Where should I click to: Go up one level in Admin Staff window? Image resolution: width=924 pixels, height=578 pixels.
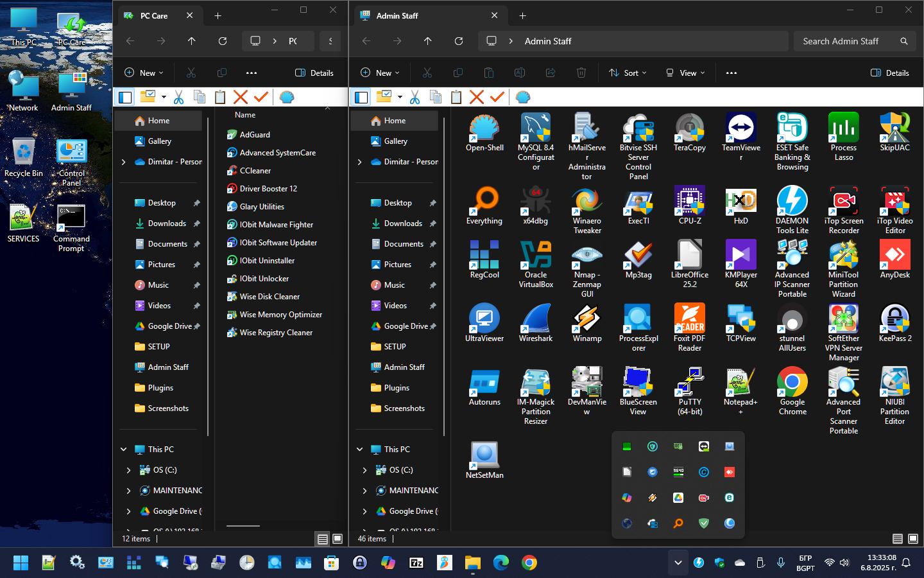pos(428,41)
